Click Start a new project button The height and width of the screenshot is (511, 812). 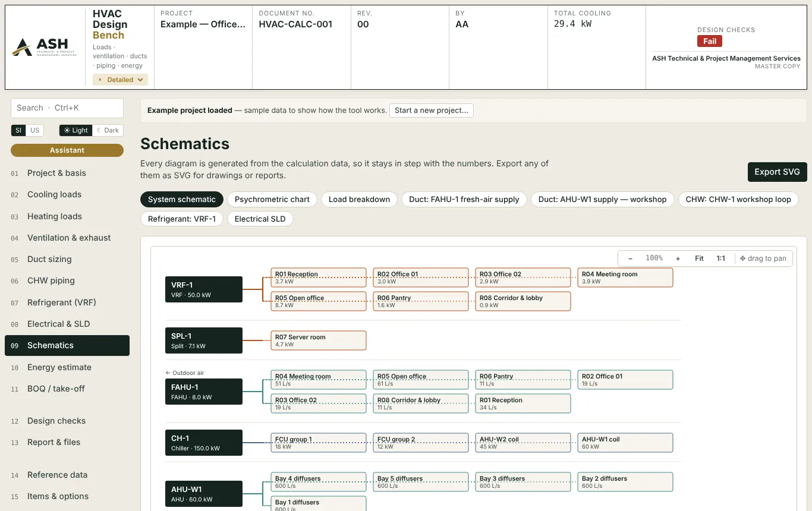coord(432,110)
